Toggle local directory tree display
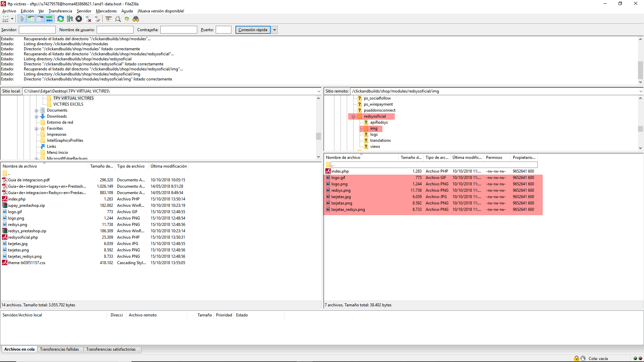Image resolution: width=644 pixels, height=362 pixels. click(x=31, y=19)
